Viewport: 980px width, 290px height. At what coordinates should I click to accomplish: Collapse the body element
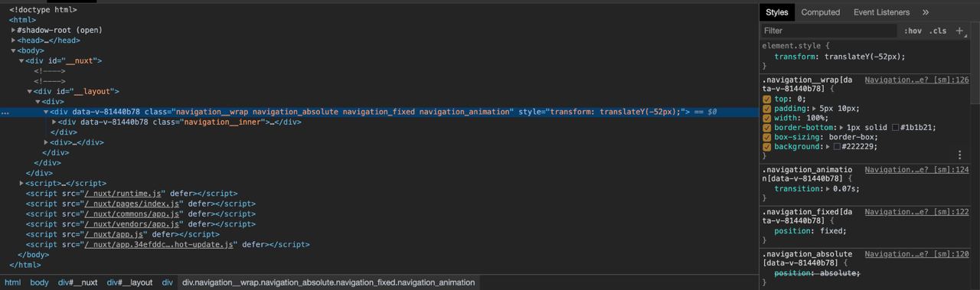[14, 51]
